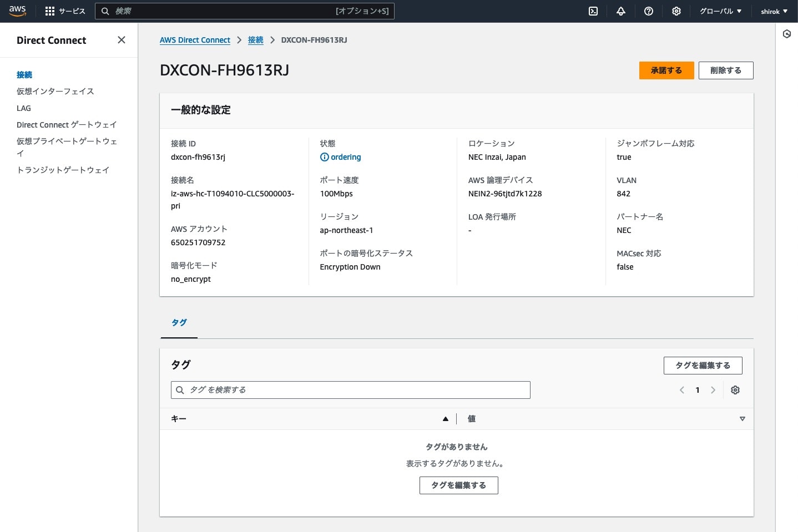
Task: Select 仮想インターフェイス in the sidebar
Action: coord(55,92)
